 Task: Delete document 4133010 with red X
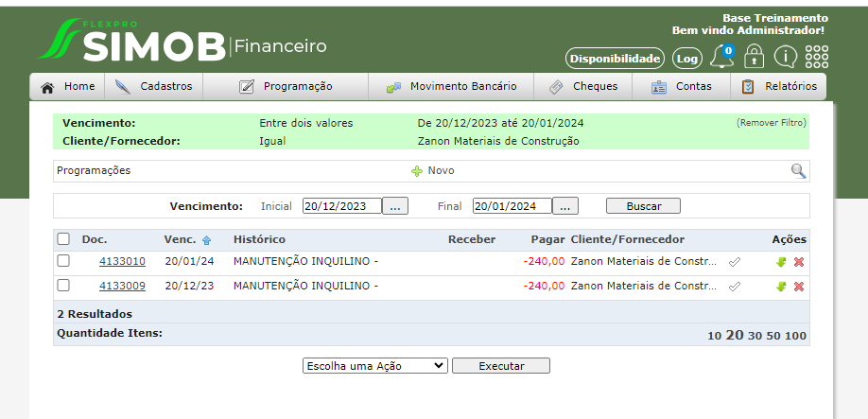[x=799, y=262]
